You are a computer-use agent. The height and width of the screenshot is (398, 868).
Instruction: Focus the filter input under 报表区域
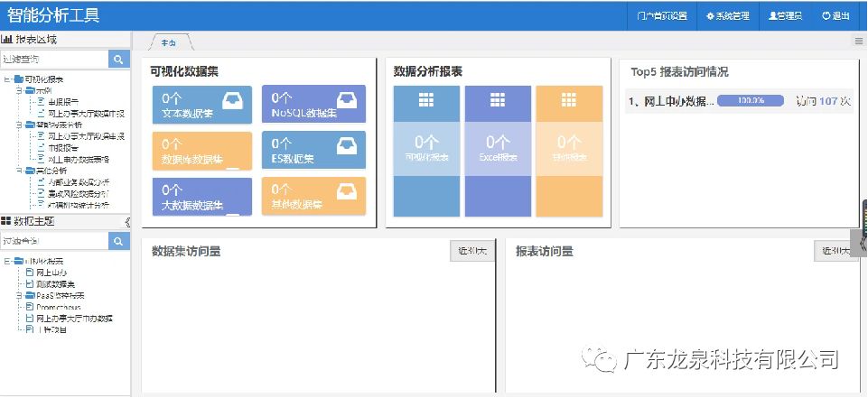[54, 59]
